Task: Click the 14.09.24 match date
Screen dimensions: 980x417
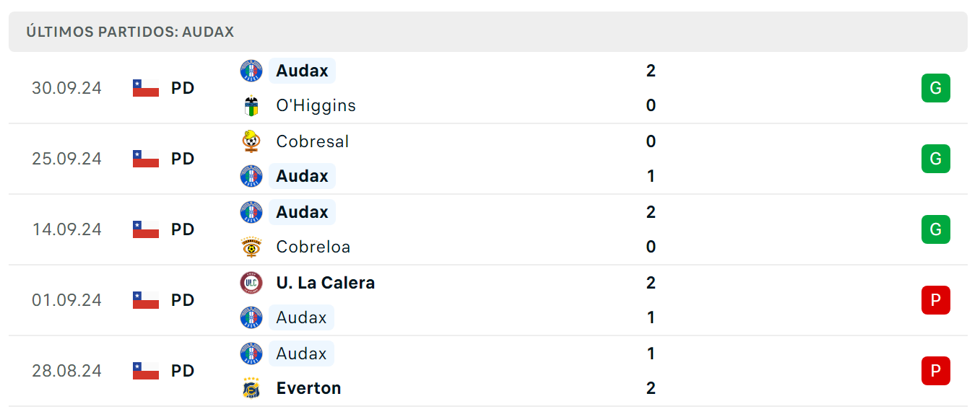Action: [66, 229]
